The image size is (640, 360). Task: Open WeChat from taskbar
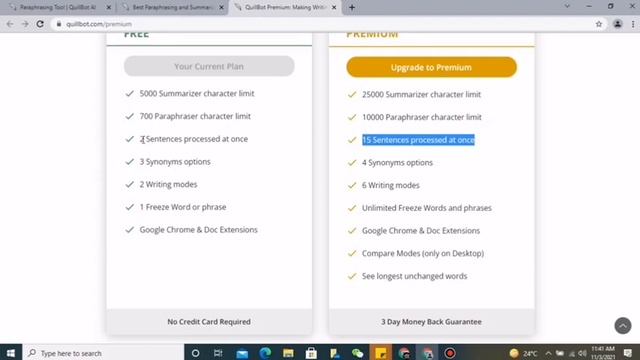[x=358, y=353]
